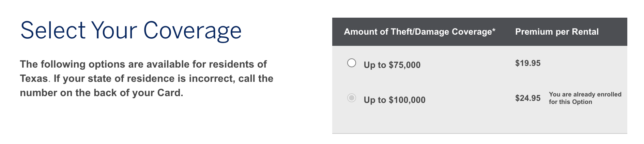Click the Up to $100,000 radio button

(352, 98)
